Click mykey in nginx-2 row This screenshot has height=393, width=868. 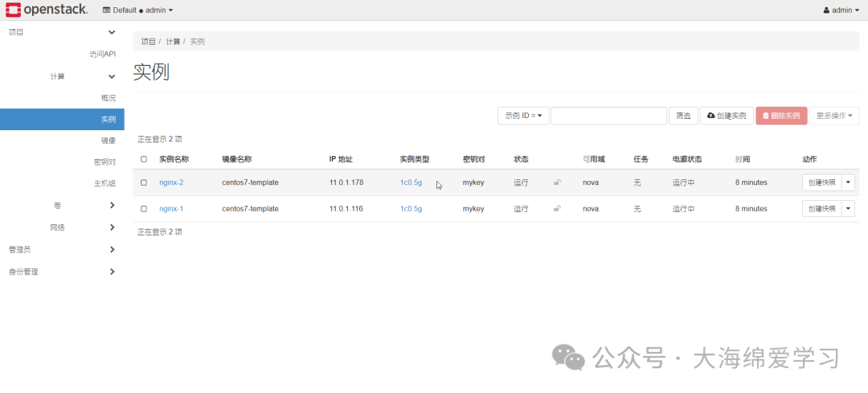coord(473,182)
